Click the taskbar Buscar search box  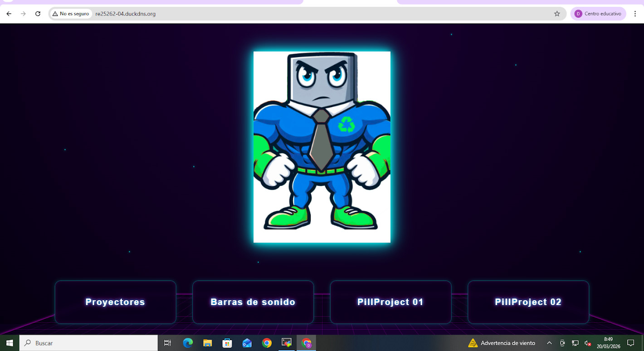[x=88, y=343]
